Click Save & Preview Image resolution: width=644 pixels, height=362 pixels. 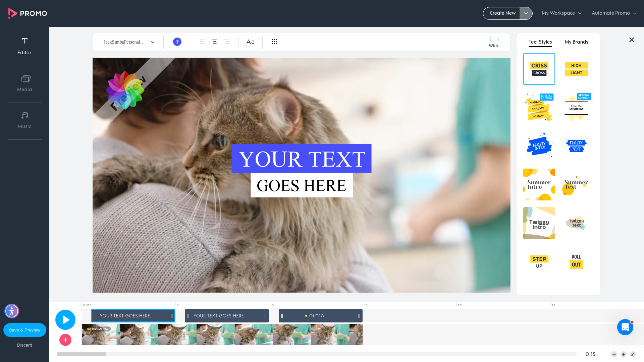25,330
